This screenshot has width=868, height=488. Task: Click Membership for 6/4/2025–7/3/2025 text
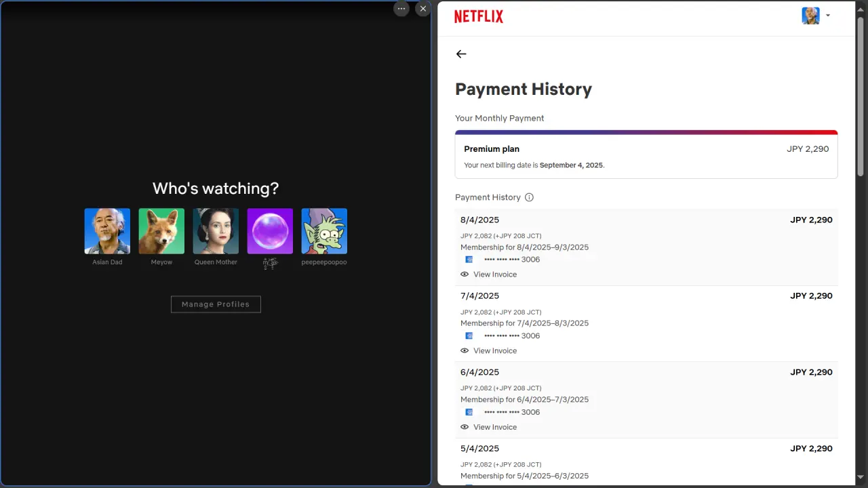point(524,400)
